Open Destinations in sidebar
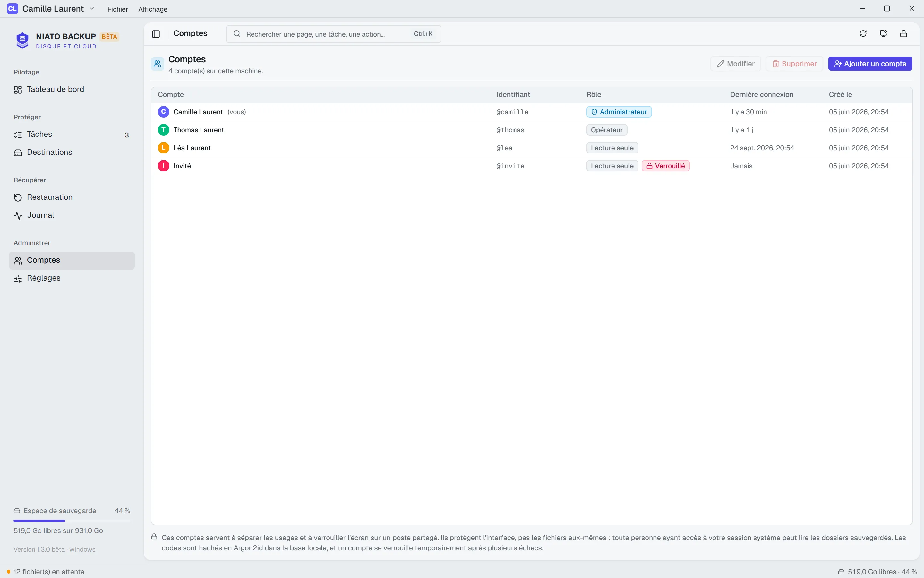 (72, 152)
